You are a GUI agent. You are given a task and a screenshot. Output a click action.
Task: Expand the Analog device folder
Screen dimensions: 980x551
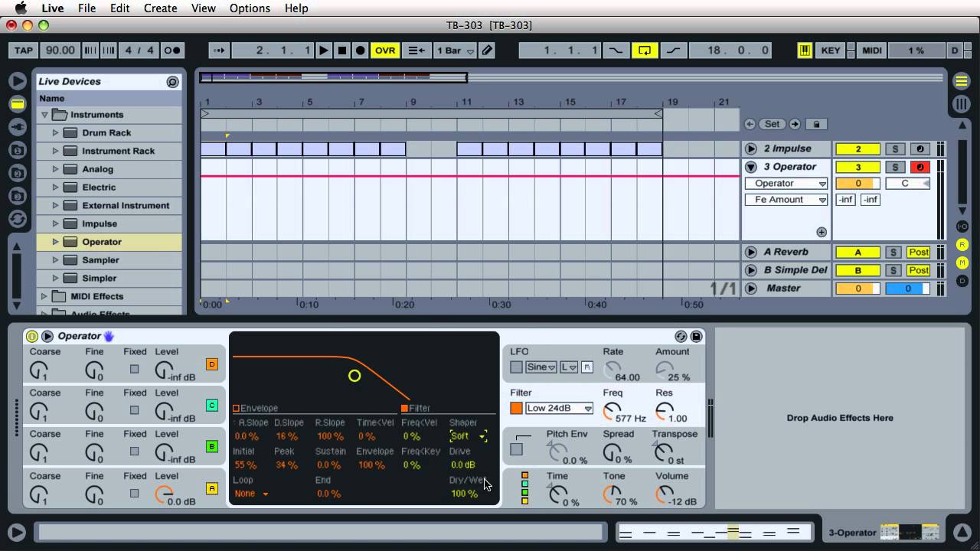55,169
